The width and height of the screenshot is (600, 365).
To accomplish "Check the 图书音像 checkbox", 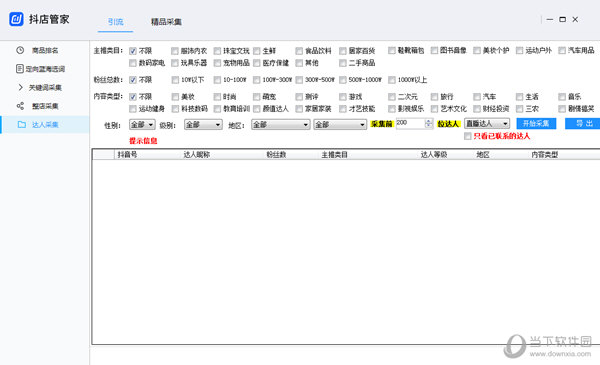I will (x=434, y=51).
